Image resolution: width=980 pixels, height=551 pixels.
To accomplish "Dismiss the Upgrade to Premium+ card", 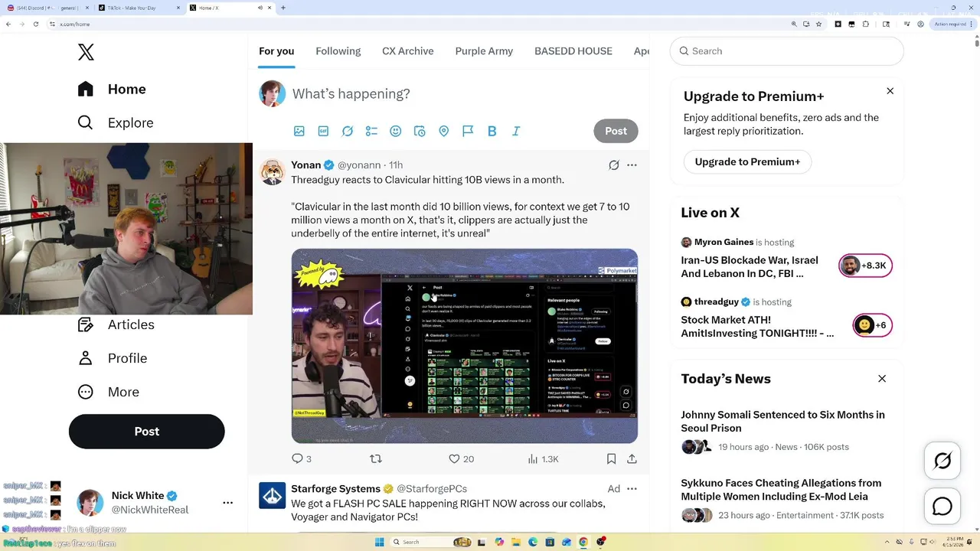I will (890, 91).
